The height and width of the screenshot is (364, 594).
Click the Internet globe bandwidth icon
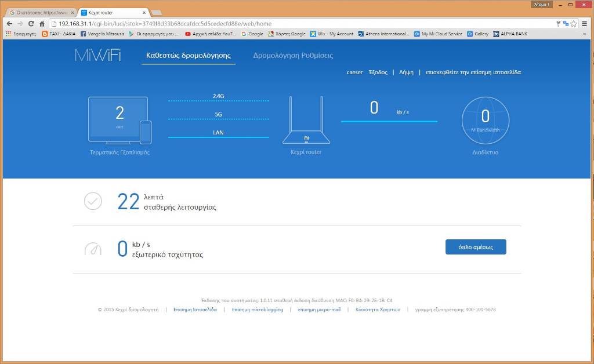pos(485,120)
